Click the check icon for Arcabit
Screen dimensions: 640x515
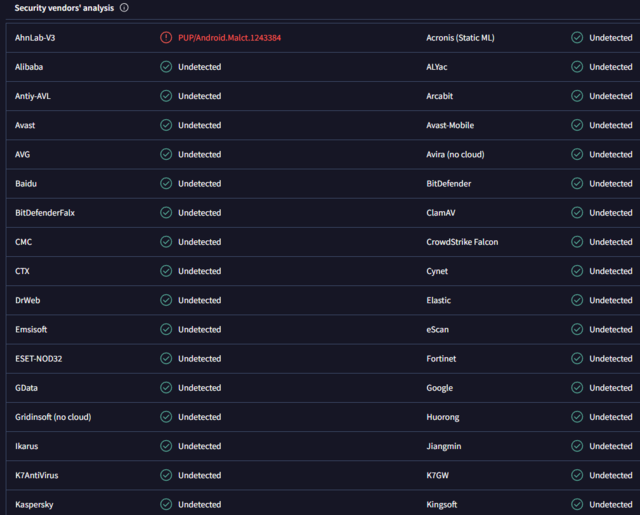point(577,96)
